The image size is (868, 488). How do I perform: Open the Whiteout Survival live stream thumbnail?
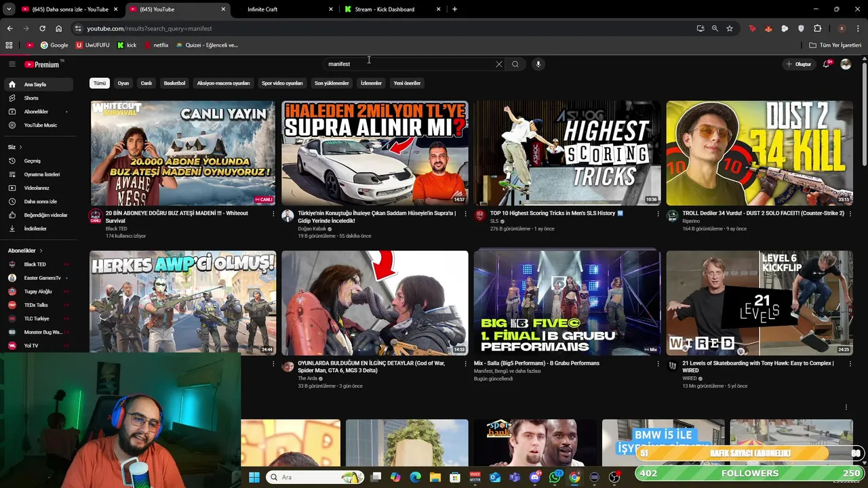(183, 153)
